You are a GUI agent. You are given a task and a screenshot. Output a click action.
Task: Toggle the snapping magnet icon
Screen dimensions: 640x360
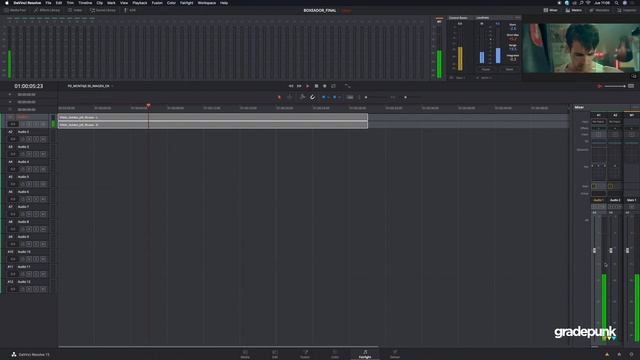point(312,97)
